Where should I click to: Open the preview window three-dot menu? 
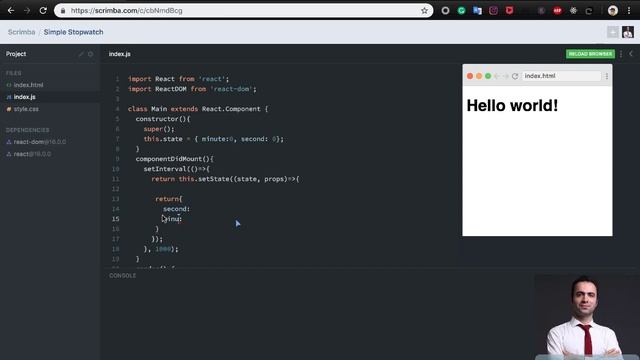tap(607, 76)
